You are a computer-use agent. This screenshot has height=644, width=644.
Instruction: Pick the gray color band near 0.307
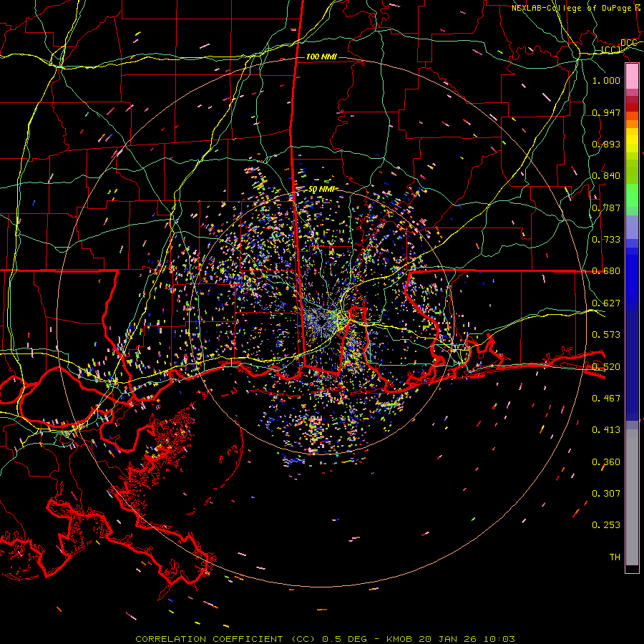632,497
